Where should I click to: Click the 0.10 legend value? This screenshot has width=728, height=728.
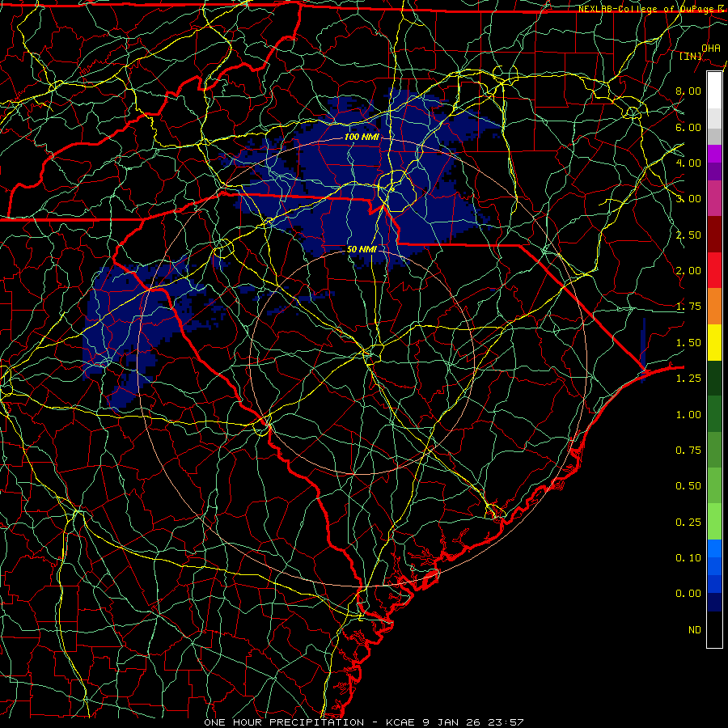(x=688, y=558)
